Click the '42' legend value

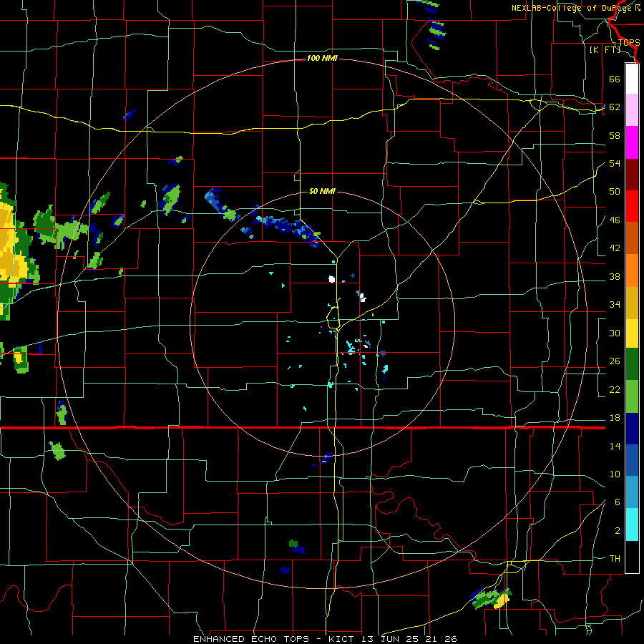point(615,248)
